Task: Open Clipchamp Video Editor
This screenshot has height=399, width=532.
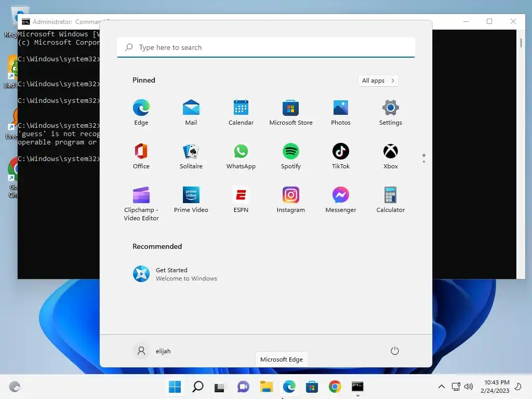Action: [x=141, y=204]
